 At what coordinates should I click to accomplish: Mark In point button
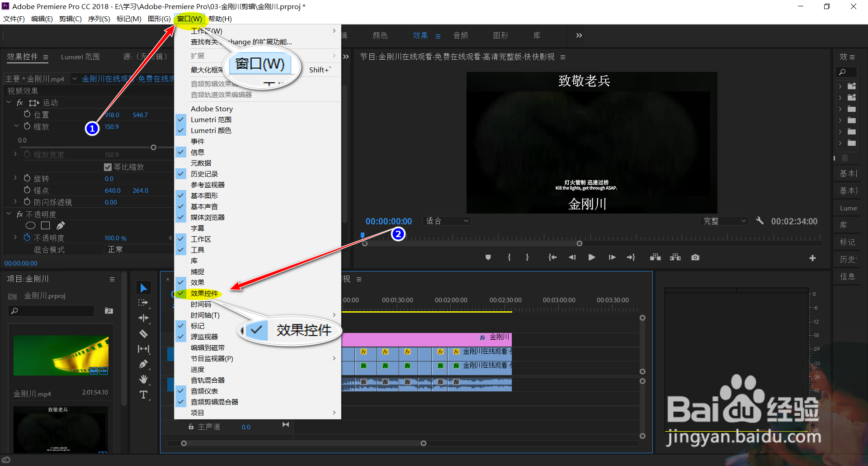click(x=509, y=257)
